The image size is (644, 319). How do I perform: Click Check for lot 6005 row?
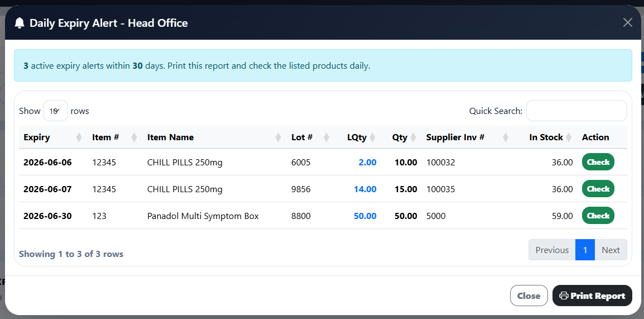pos(598,162)
